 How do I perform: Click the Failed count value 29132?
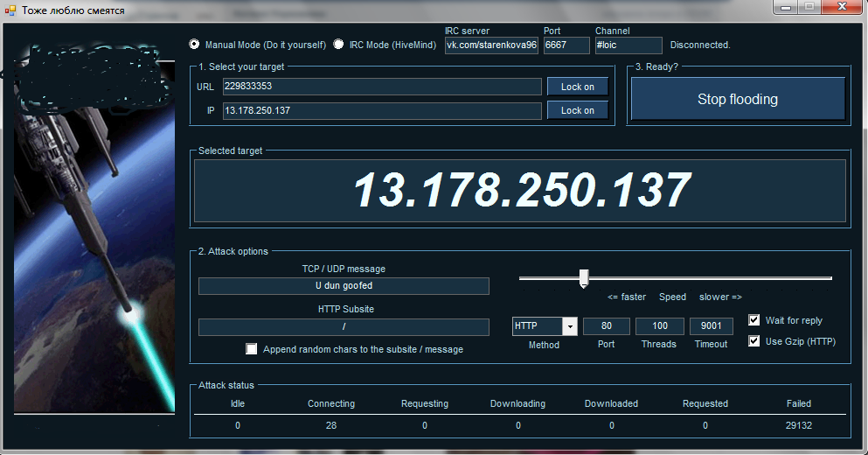pyautogui.click(x=798, y=425)
